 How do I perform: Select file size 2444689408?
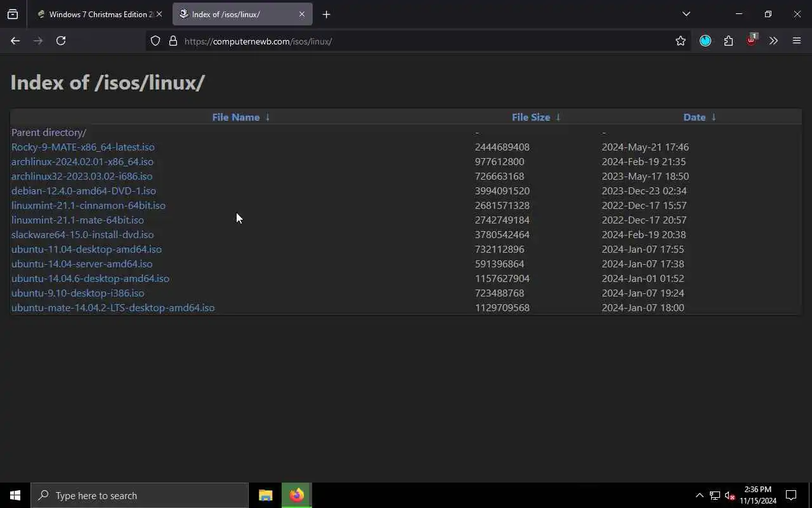502,147
